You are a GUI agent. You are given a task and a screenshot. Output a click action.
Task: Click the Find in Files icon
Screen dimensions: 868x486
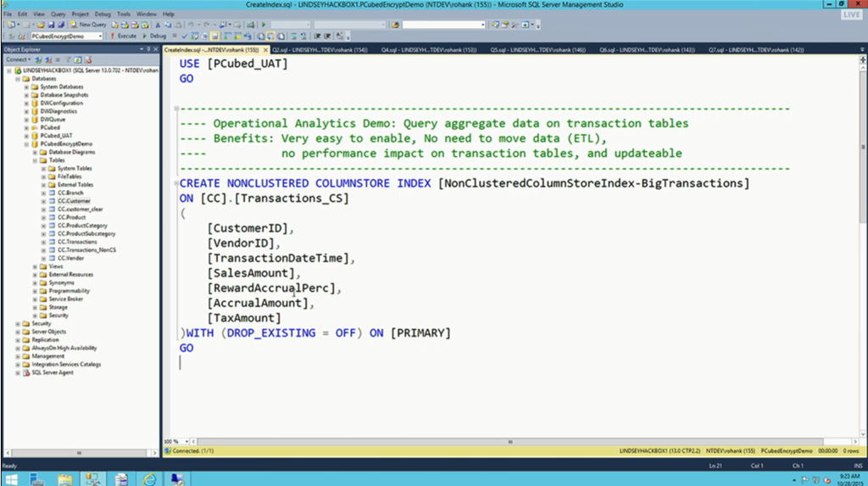pyautogui.click(x=395, y=25)
